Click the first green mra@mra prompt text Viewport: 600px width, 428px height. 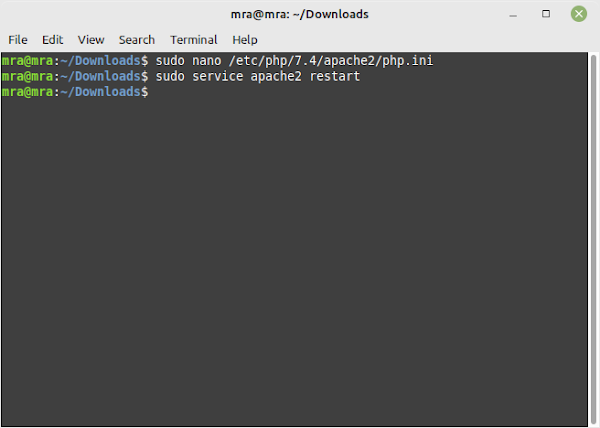(27, 61)
